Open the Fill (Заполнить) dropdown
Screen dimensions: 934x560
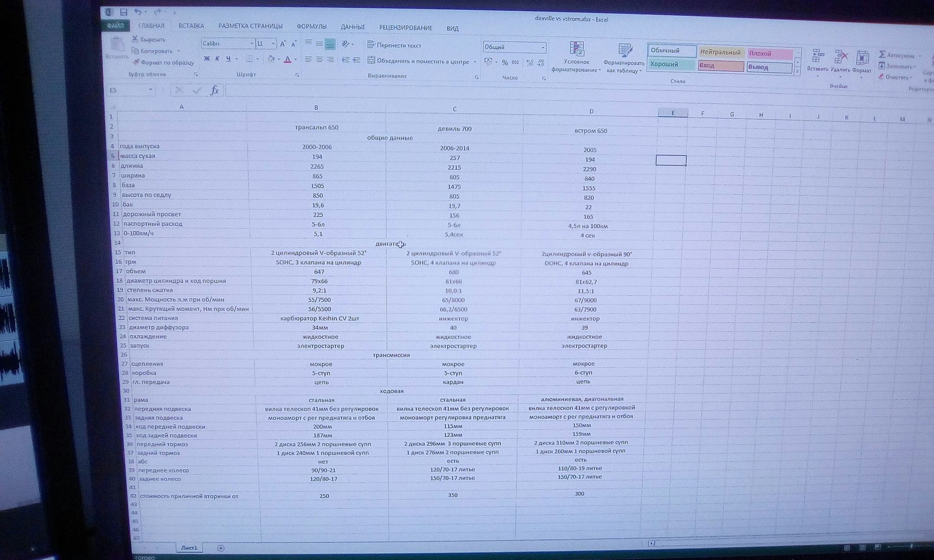click(897, 66)
